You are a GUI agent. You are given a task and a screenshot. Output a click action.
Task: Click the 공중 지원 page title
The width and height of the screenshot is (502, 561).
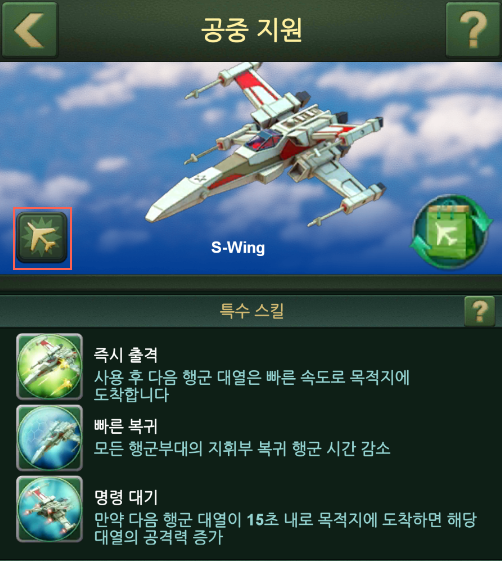[252, 30]
